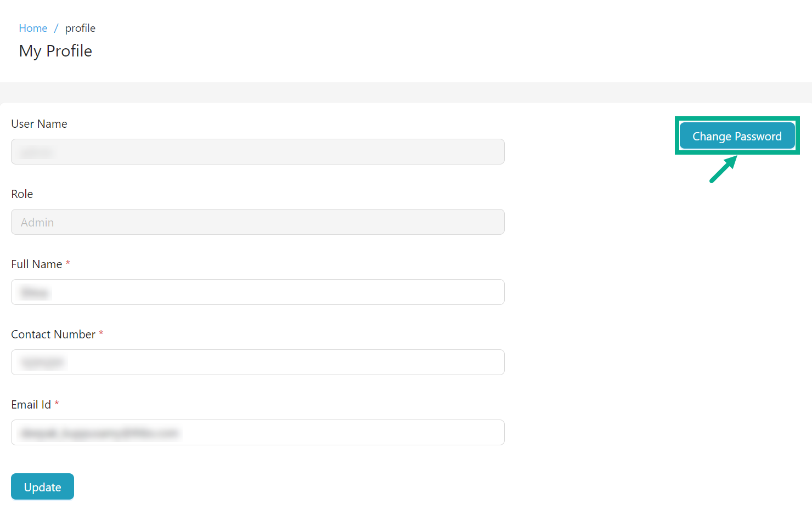
Task: Click the profile breadcrumb item
Action: point(80,28)
